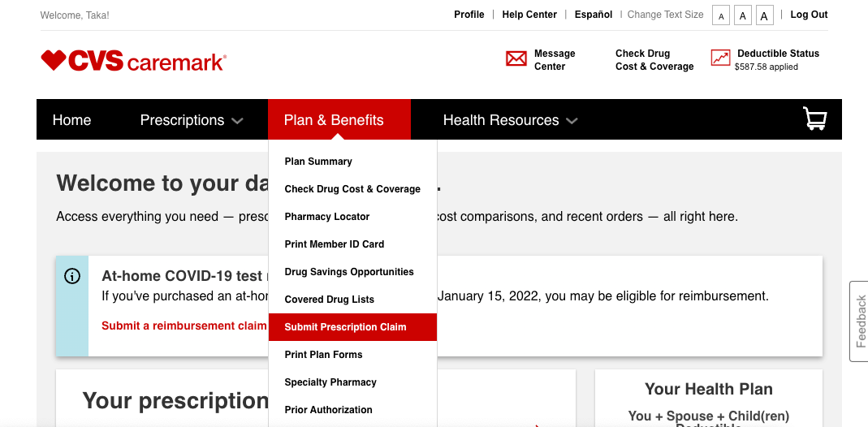The height and width of the screenshot is (427, 868).
Task: Click the Deductible Status chart icon
Action: pos(721,58)
